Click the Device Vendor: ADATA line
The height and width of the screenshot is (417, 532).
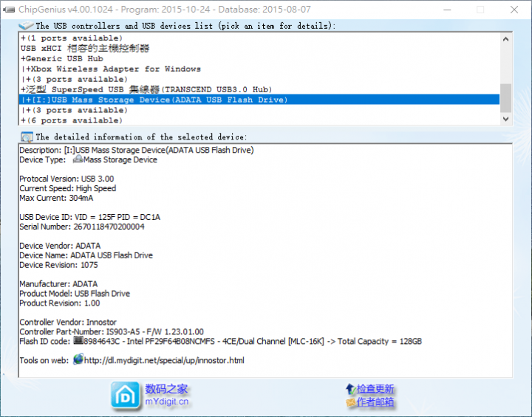point(60,246)
